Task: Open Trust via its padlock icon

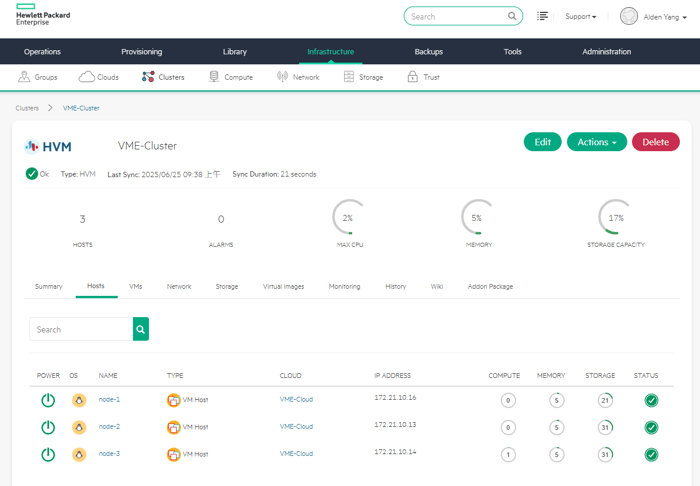Action: point(412,77)
